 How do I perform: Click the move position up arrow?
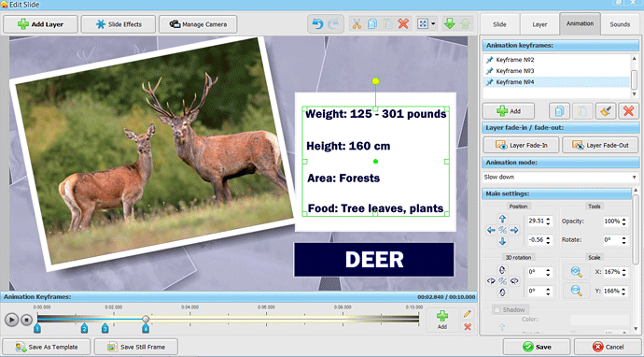click(x=502, y=219)
